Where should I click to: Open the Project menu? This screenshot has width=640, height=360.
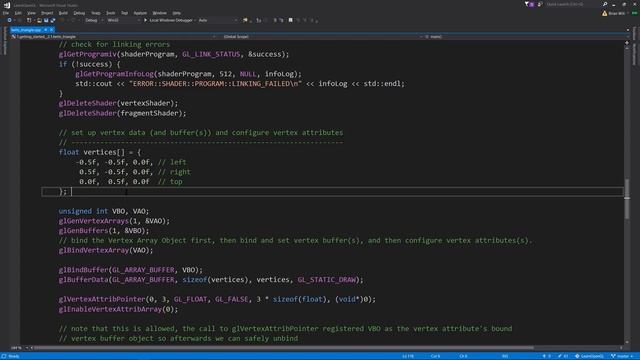tap(47, 13)
